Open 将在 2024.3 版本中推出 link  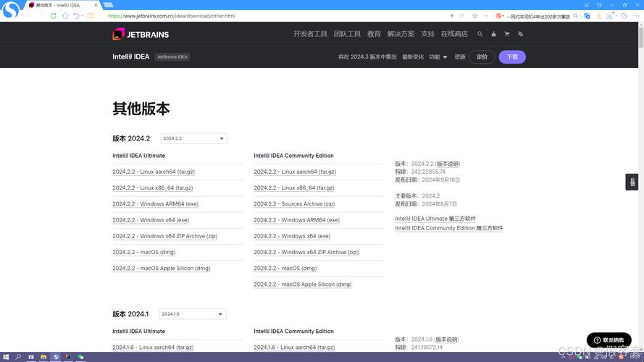pos(367,57)
